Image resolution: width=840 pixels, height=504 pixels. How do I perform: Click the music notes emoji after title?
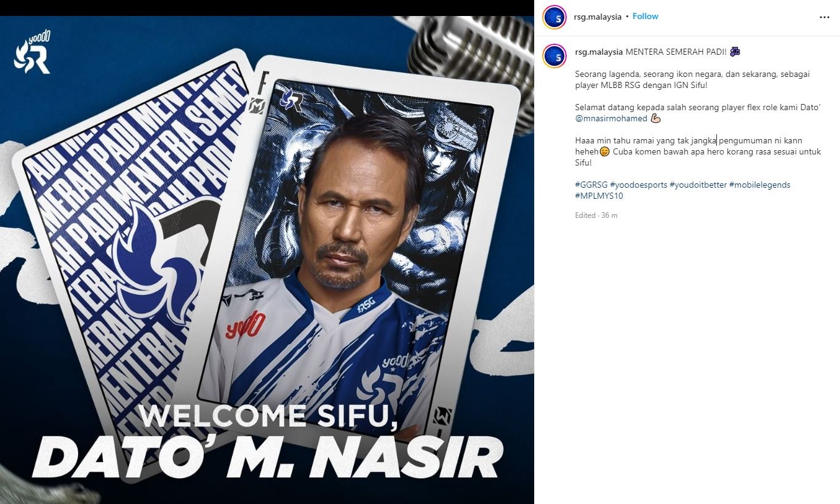pos(735,52)
